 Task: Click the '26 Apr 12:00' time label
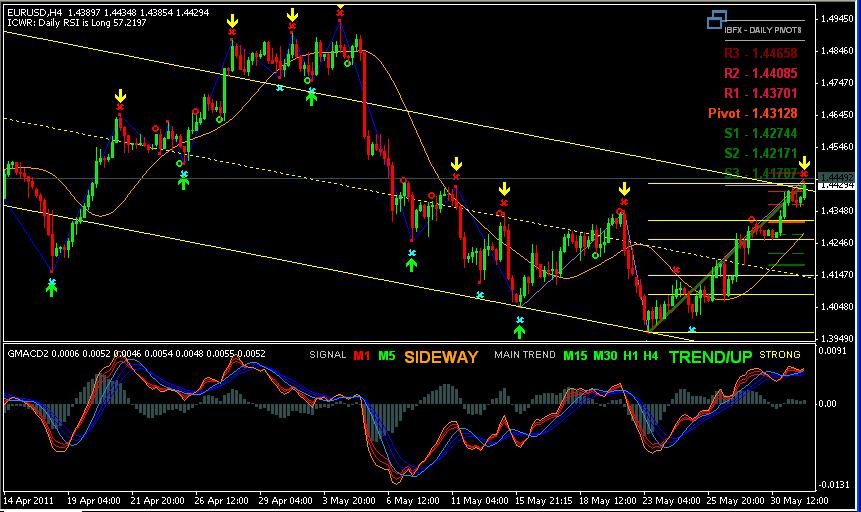point(221,500)
